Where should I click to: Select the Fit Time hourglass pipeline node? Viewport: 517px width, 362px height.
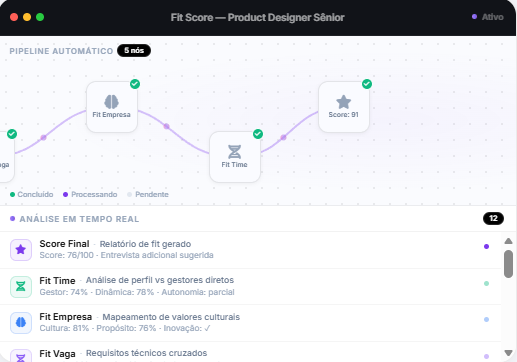[x=235, y=157]
